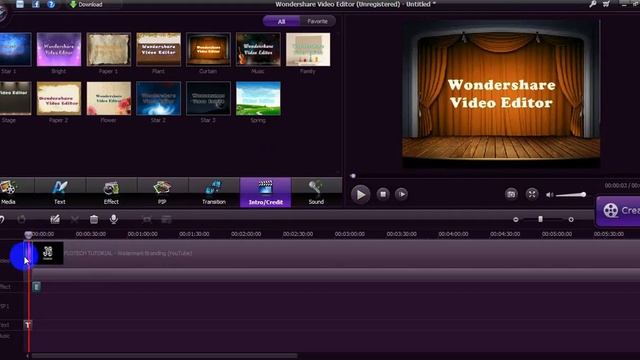Select the Paper 1 intro template
The image size is (640, 360).
tap(109, 49)
